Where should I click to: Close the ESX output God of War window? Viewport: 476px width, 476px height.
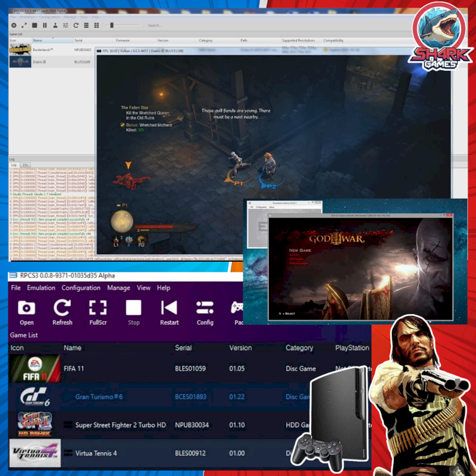(450, 215)
